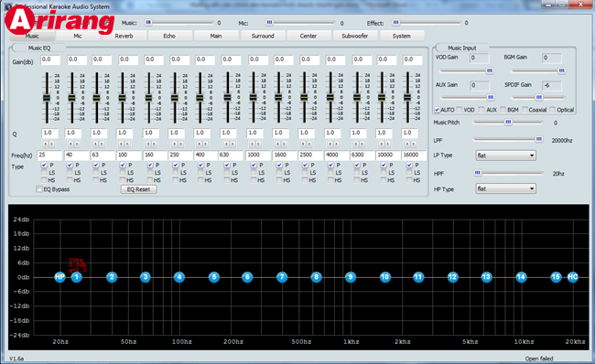Select EQ node 6 on the graph
The width and height of the screenshot is (595, 364).
[247, 277]
